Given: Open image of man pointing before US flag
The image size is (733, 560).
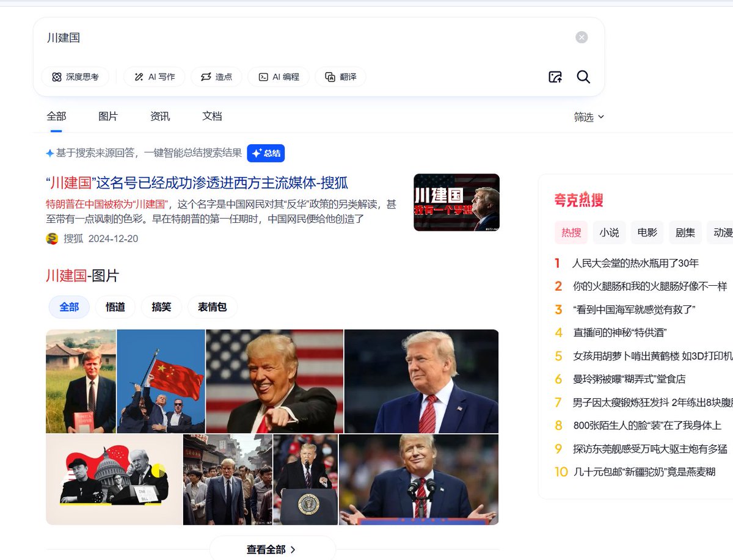Looking at the screenshot, I should (x=275, y=382).
